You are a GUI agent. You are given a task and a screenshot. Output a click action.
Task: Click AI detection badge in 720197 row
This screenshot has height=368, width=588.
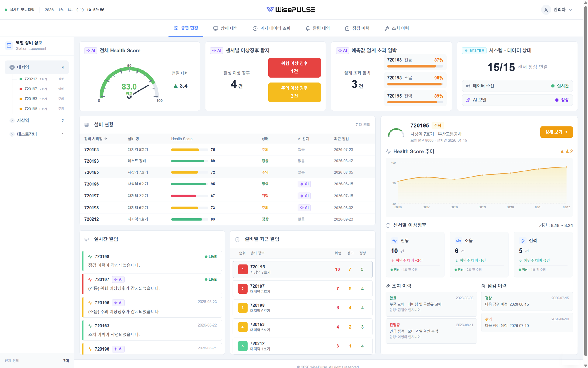coord(304,196)
